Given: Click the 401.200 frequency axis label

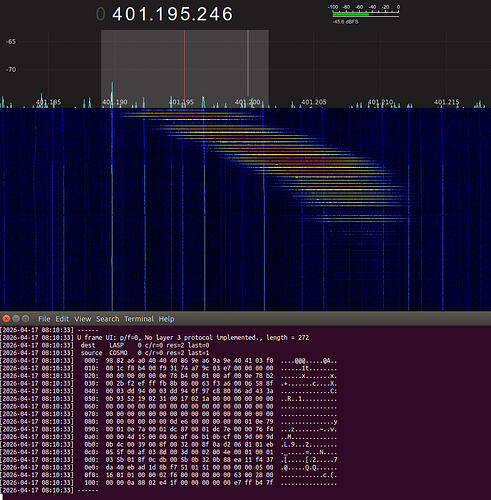Looking at the screenshot, I should pos(248,102).
